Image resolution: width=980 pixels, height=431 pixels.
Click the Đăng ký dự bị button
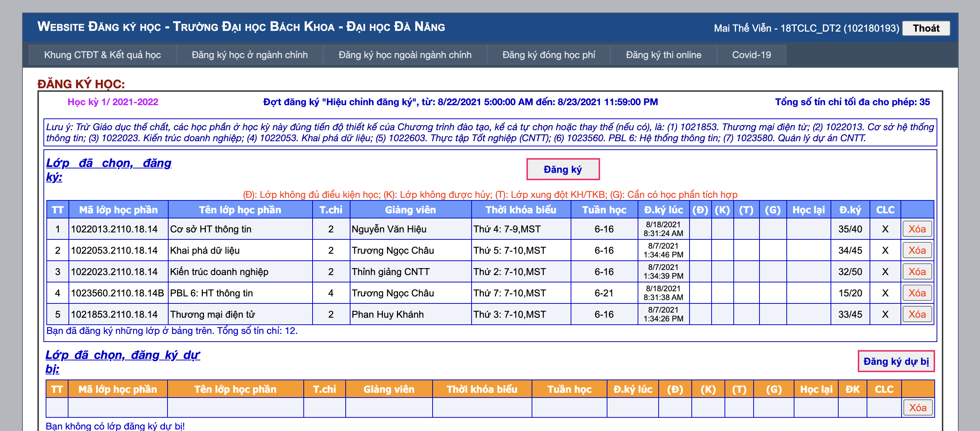(x=896, y=361)
